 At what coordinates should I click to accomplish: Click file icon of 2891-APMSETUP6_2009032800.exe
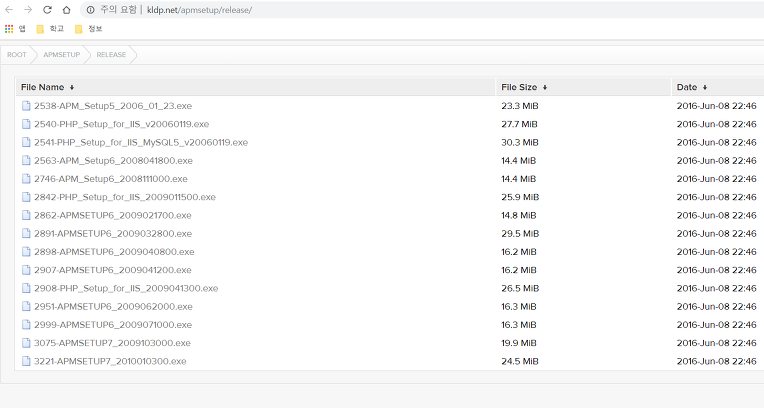(x=26, y=233)
